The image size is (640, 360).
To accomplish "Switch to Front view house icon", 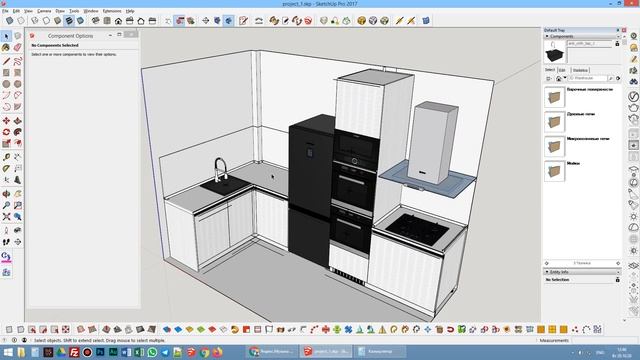I will [118, 20].
